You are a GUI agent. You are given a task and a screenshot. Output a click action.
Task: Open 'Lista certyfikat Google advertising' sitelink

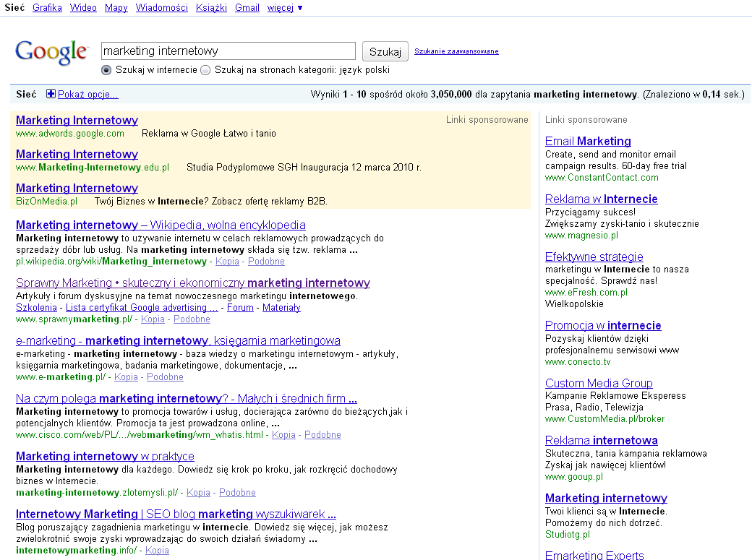coord(142,308)
